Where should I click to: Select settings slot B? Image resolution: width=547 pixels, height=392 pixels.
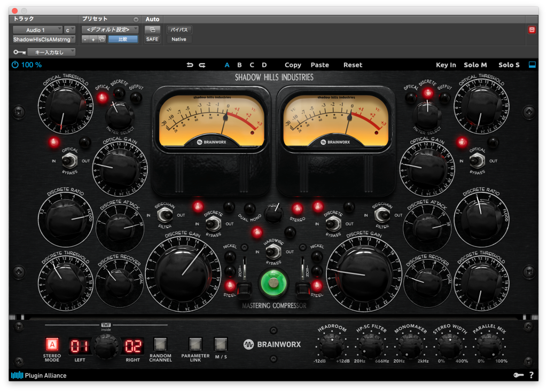[239, 65]
